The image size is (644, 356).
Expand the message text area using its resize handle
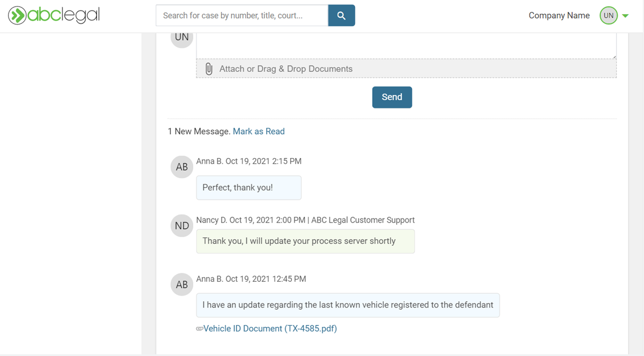tap(614, 56)
